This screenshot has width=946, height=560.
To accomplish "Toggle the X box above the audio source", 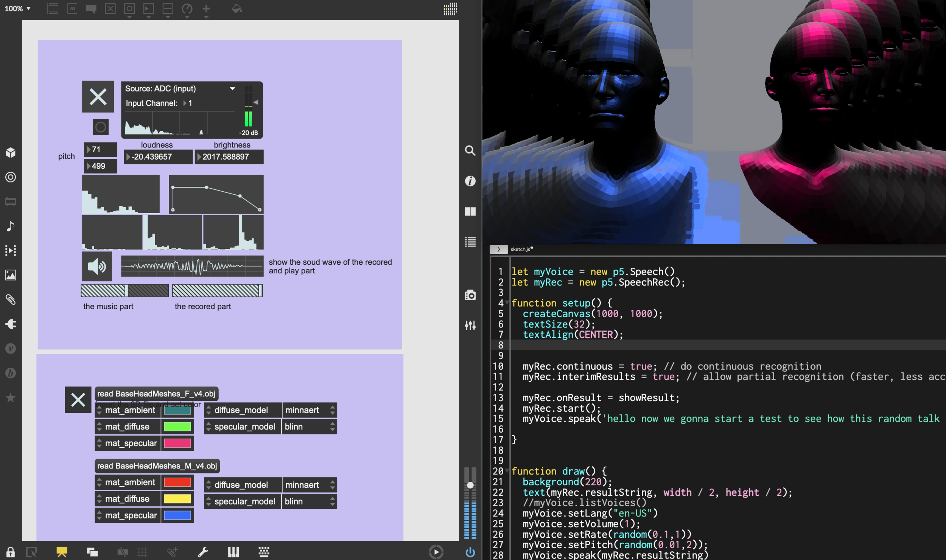I will [x=98, y=96].
